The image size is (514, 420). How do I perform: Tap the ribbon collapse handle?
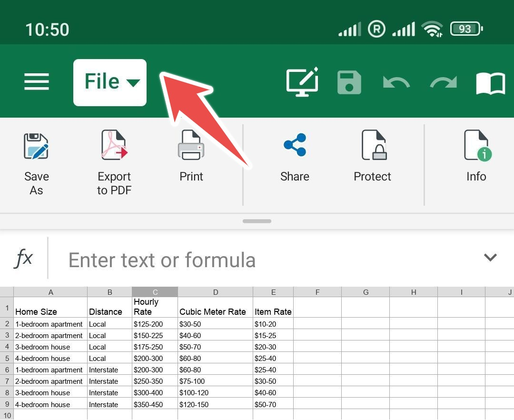(x=257, y=221)
